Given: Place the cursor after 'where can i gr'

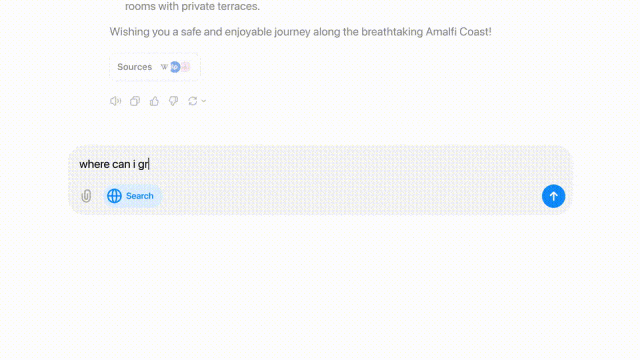Looking at the screenshot, I should pos(149,164).
